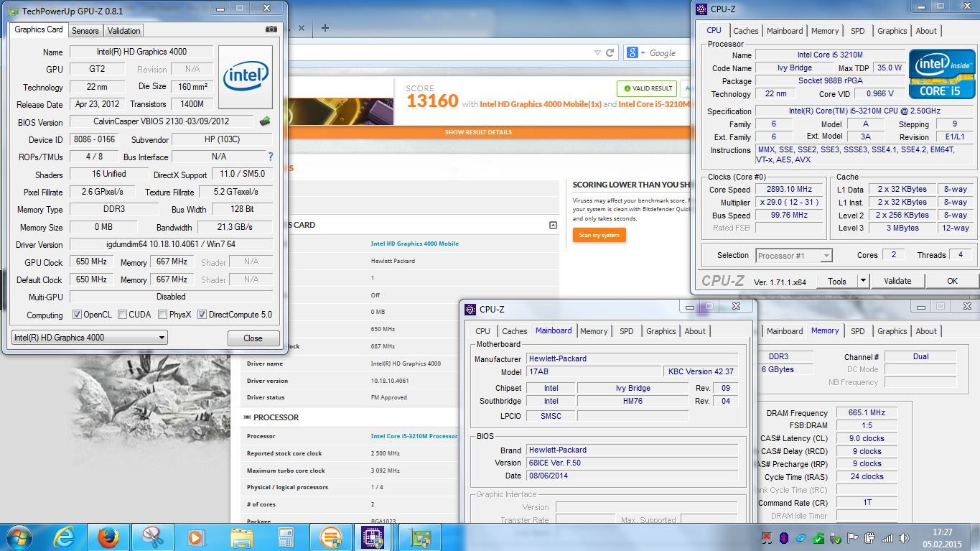
Task: Click the Intel Core i5 logo in CPU-Z
Action: click(941, 74)
